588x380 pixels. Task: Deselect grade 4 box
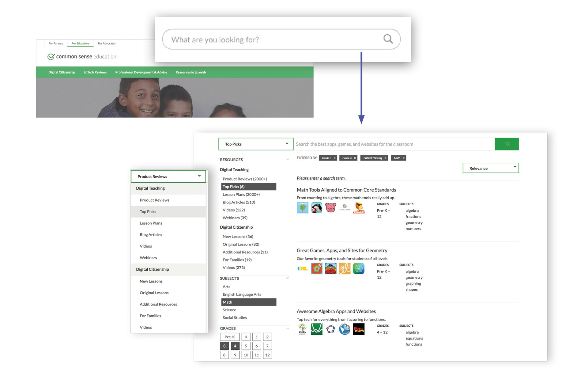[235, 346]
